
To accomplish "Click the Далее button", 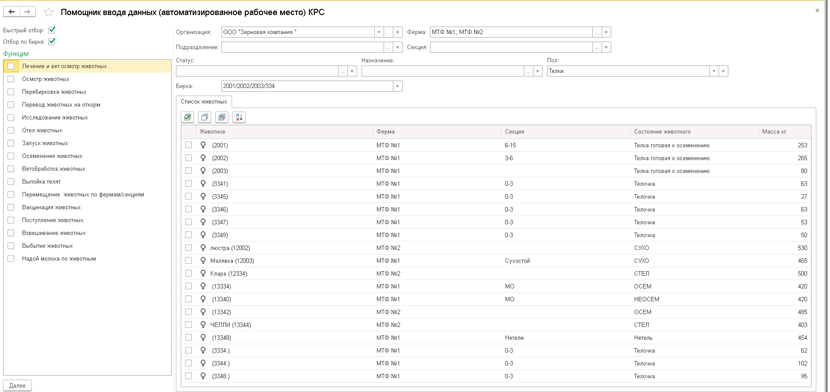I will pyautogui.click(x=17, y=386).
